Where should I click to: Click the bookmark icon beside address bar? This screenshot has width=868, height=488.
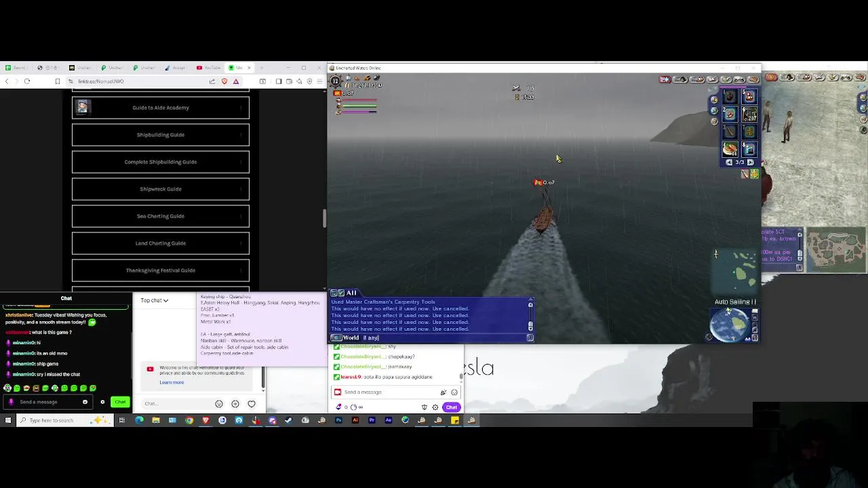[x=58, y=81]
